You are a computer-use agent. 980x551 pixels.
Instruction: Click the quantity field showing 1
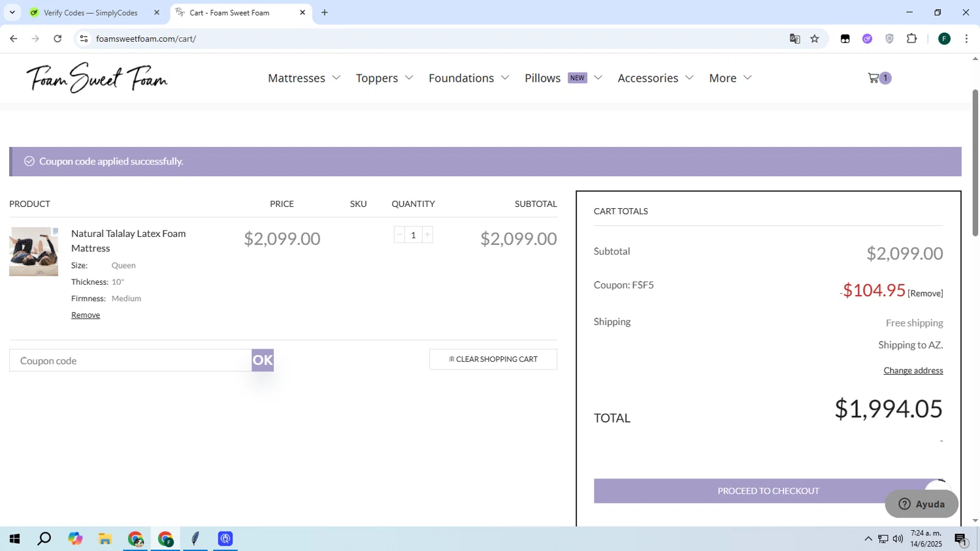coord(414,234)
